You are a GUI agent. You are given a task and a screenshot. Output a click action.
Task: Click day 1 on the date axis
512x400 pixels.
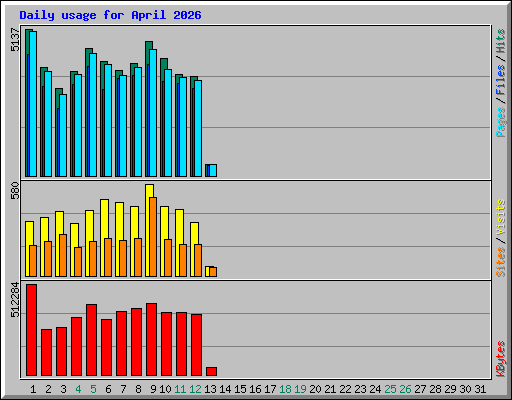click(33, 389)
